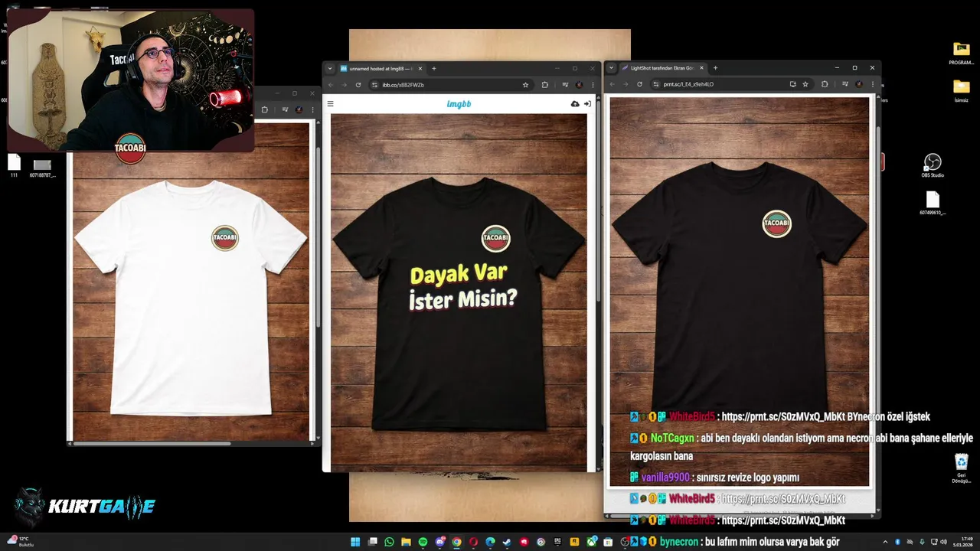Click profile avatar in the ImgBB window
The height and width of the screenshot is (551, 980).
[x=579, y=85]
